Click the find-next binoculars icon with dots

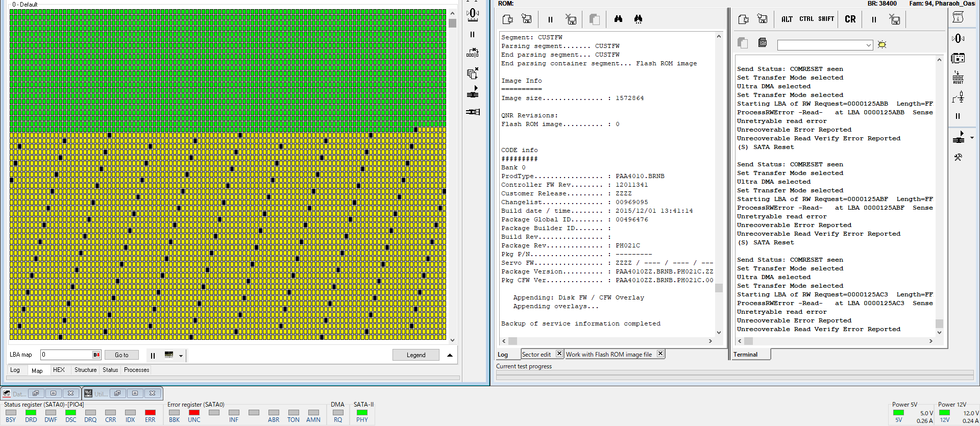click(638, 19)
